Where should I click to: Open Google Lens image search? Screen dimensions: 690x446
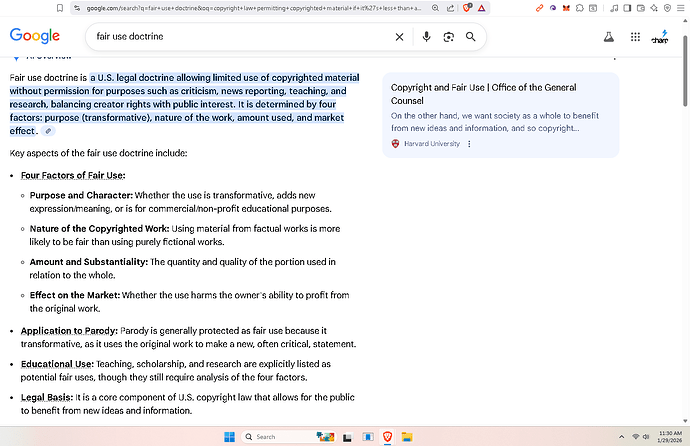pyautogui.click(x=449, y=37)
